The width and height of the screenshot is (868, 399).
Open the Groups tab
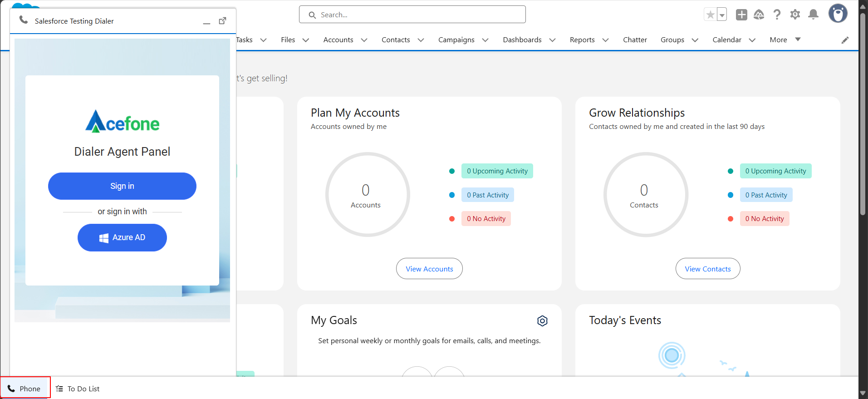coord(672,40)
